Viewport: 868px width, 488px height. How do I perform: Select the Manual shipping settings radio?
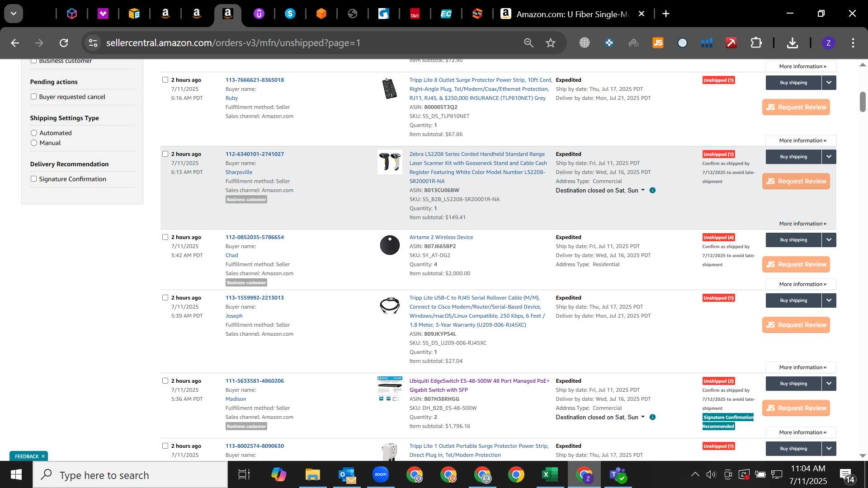[34, 143]
